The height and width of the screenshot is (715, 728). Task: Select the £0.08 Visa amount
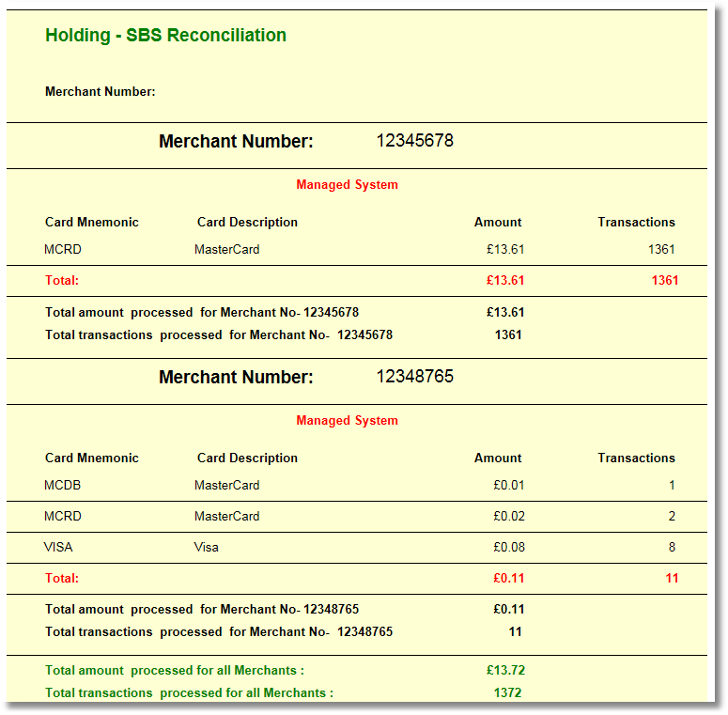pyautogui.click(x=509, y=548)
